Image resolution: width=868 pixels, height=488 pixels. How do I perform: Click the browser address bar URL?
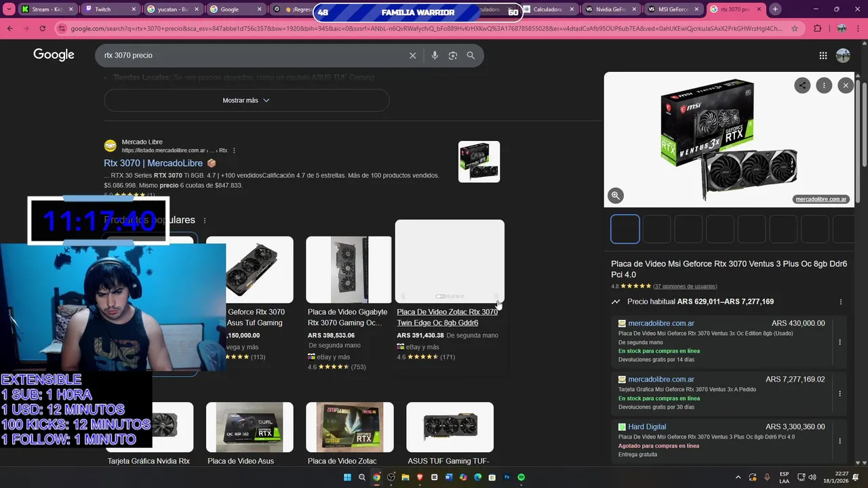(x=426, y=28)
